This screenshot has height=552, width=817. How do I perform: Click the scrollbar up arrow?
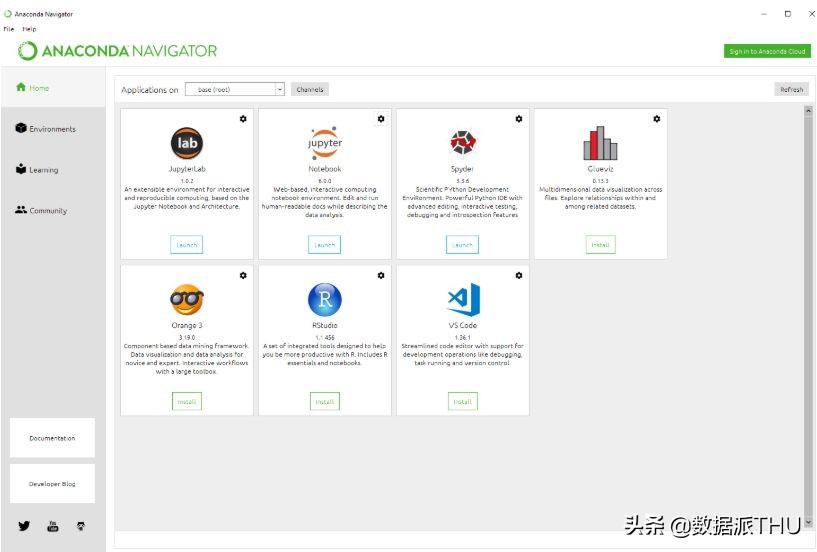pos(808,111)
